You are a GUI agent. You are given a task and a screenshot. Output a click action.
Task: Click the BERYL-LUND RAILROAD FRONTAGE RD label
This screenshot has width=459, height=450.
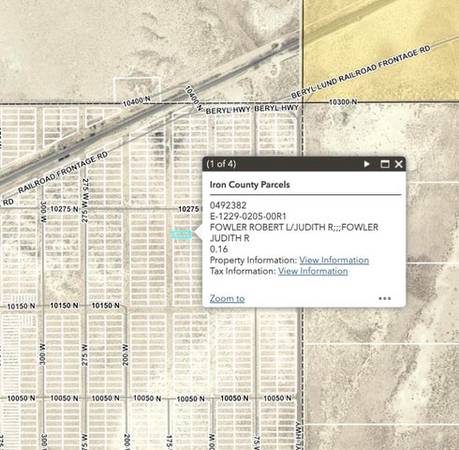click(361, 72)
